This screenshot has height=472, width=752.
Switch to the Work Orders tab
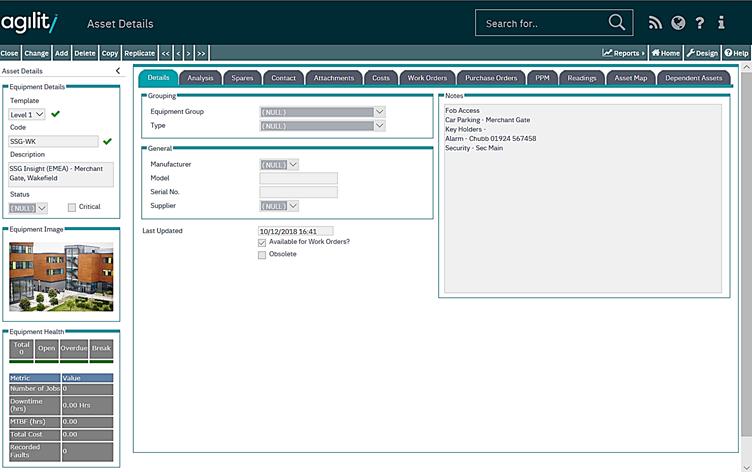(x=427, y=77)
